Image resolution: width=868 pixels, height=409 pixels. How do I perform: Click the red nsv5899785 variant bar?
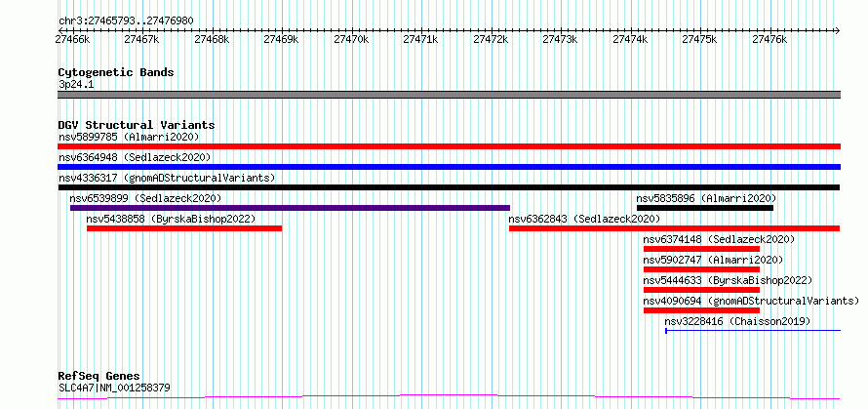(x=449, y=146)
